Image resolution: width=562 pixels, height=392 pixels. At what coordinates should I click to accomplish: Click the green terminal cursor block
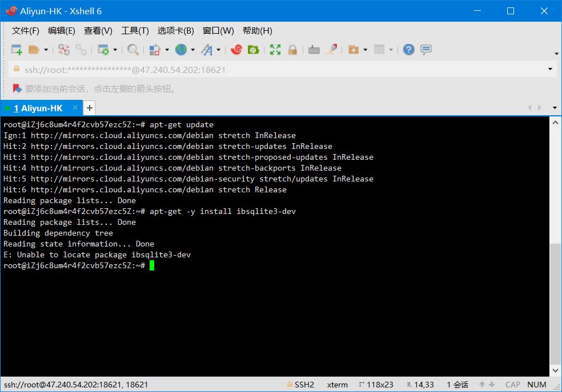coord(152,265)
